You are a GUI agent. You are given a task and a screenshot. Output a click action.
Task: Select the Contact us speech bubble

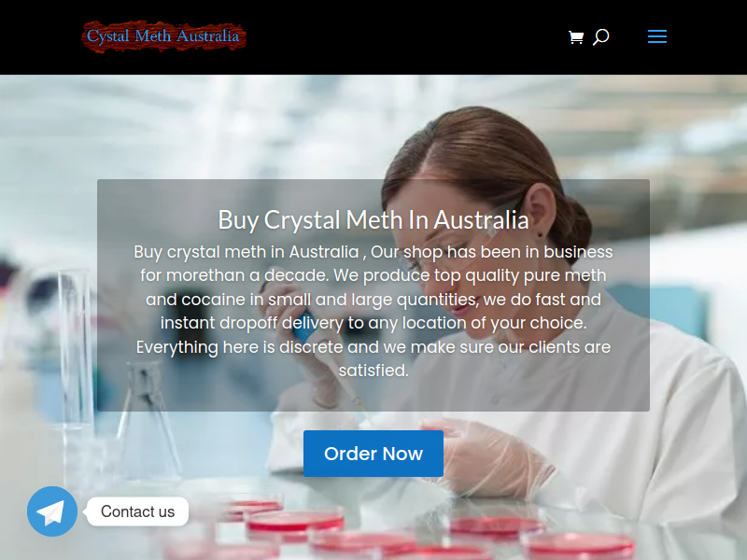click(x=137, y=511)
